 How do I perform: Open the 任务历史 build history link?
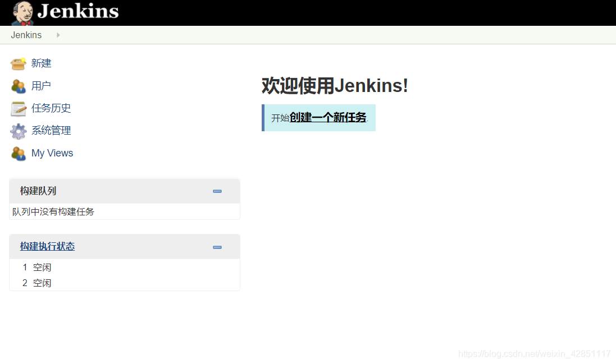[51, 108]
